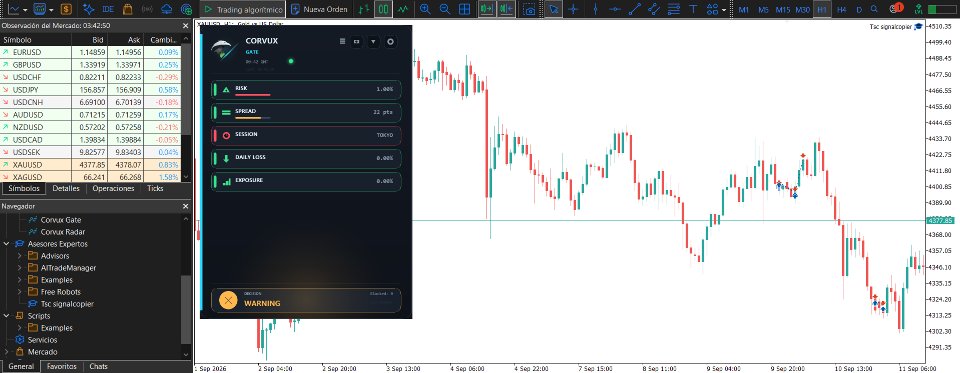The image size is (960, 373).
Task: Toggle chart auto-scroll icon
Action: click(x=487, y=9)
